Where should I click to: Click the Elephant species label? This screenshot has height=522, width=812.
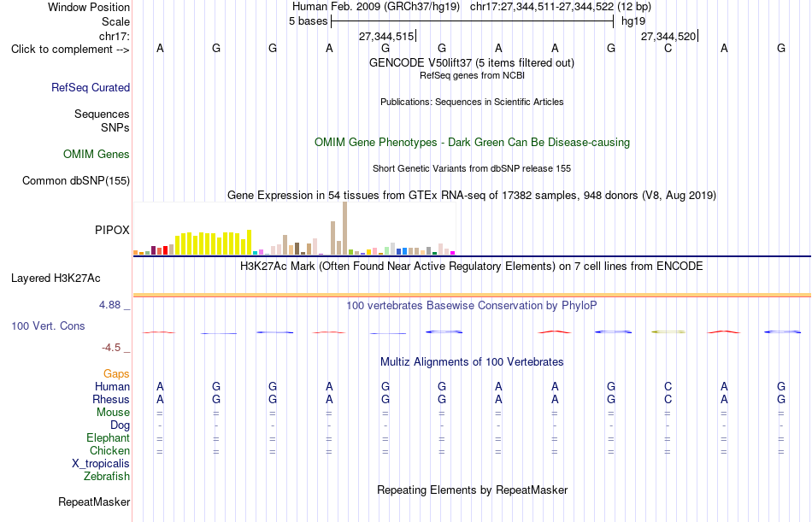[109, 438]
